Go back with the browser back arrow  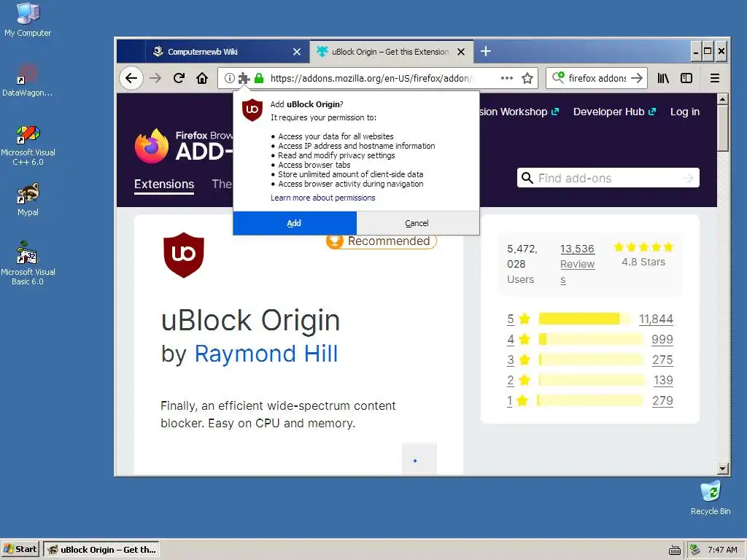[131, 78]
